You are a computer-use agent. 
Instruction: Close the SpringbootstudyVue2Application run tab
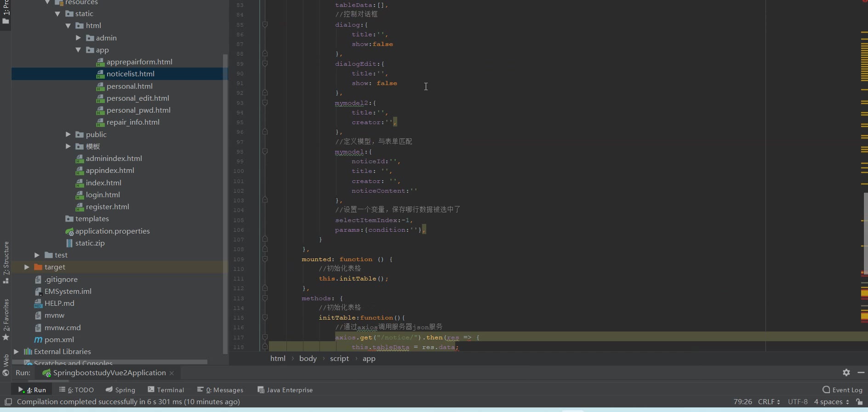(172, 373)
